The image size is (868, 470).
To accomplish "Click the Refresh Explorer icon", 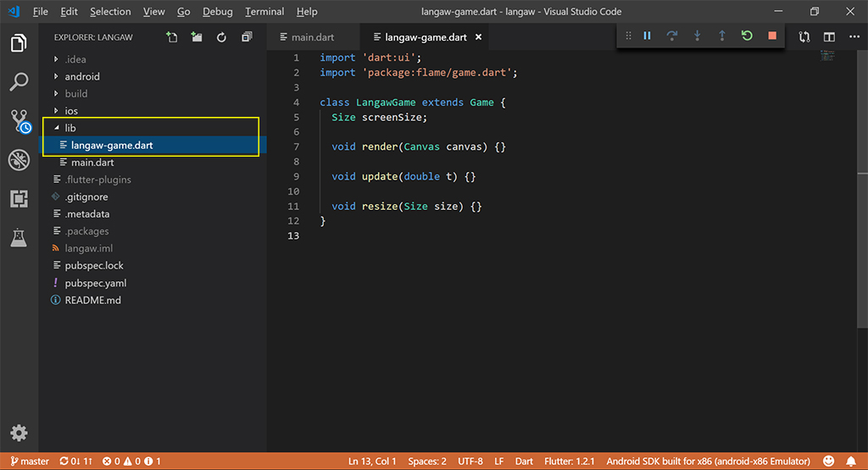I will 221,37.
